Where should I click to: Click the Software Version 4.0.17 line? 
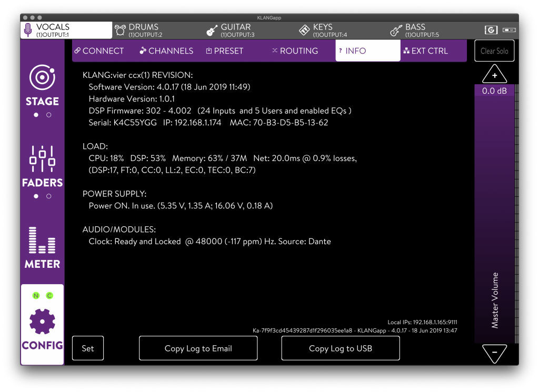click(169, 87)
